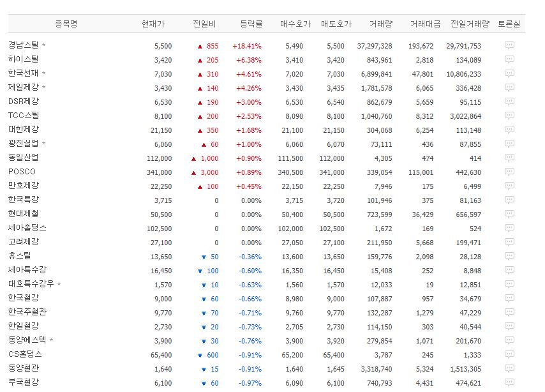Screen dimensions: 545x392
Task: Click the 현재가 column header
Action: [x=153, y=24]
